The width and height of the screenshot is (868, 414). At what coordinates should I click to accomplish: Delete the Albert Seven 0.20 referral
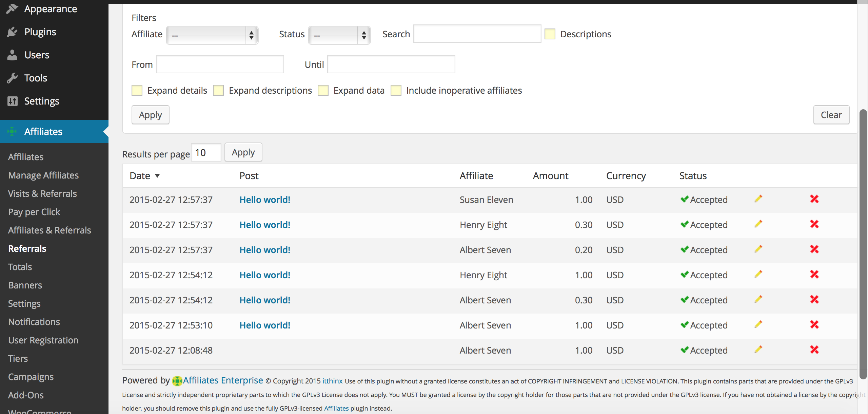pyautogui.click(x=814, y=249)
